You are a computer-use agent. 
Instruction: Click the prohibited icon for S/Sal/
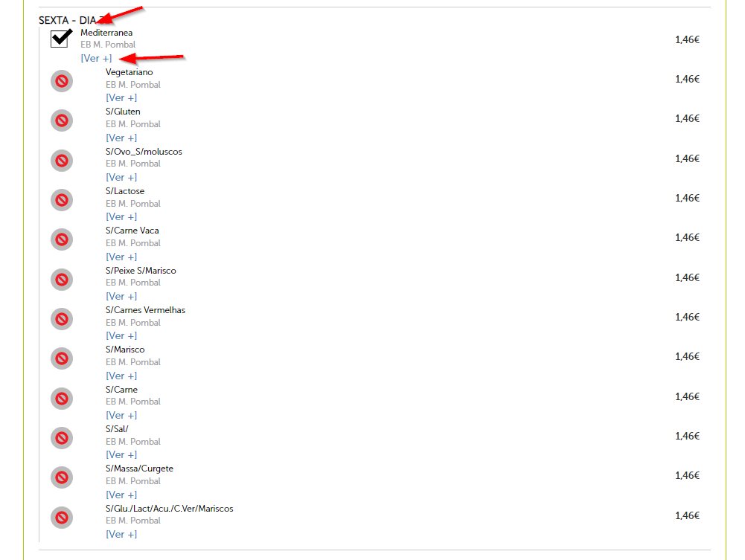click(62, 438)
